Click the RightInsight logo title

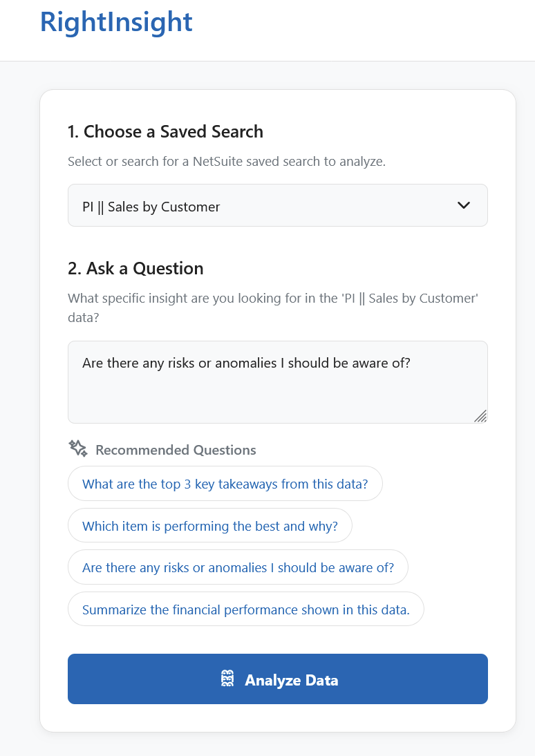pyautogui.click(x=116, y=22)
